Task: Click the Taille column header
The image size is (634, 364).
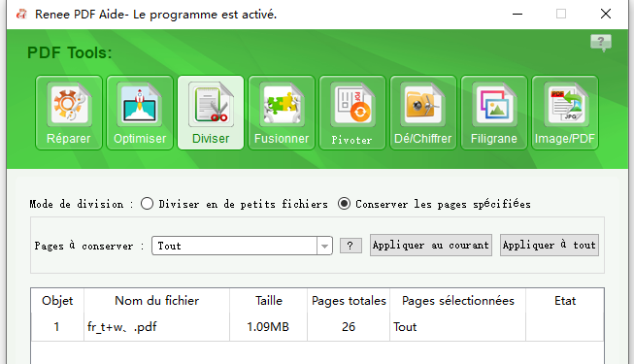Action: click(269, 301)
